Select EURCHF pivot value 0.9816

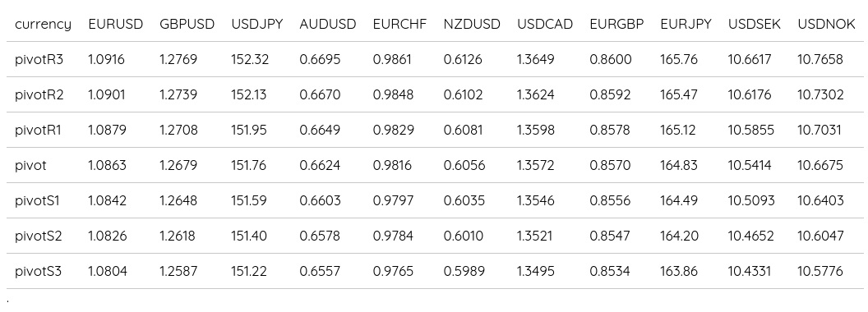392,165
